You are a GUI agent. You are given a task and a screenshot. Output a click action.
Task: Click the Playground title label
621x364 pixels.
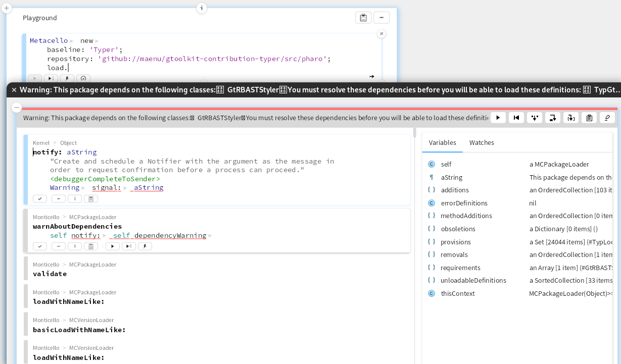(40, 18)
